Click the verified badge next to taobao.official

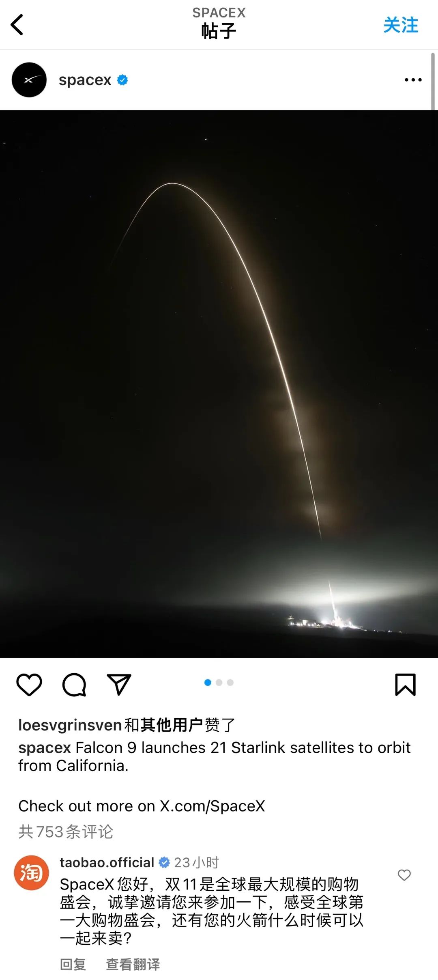164,862
